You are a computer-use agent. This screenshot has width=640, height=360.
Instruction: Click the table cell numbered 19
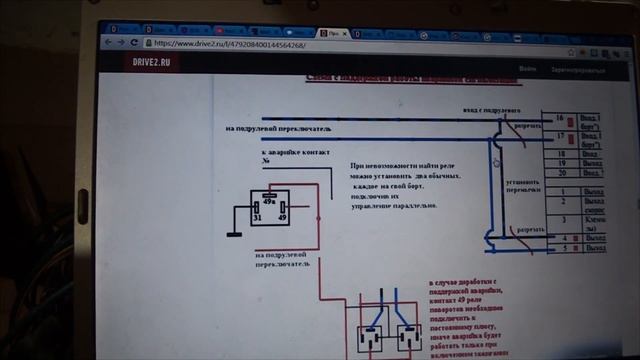pos(562,163)
